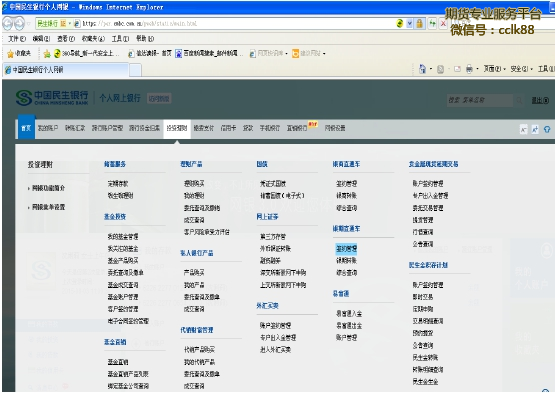Click the feeds icon in command bar
555x393 pixels.
pos(440,69)
